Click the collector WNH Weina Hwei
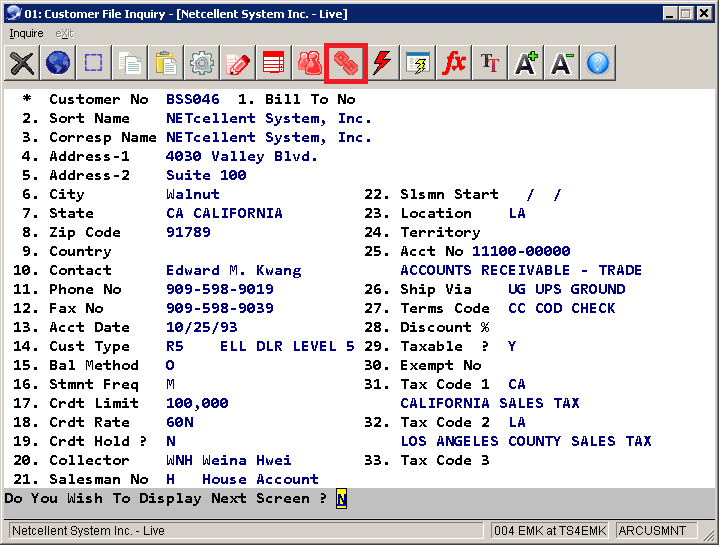This screenshot has width=719, height=545. [x=228, y=460]
